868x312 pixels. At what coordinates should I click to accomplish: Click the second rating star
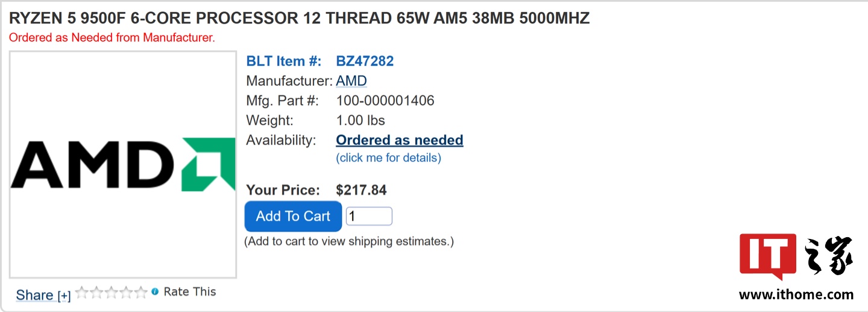pos(96,293)
